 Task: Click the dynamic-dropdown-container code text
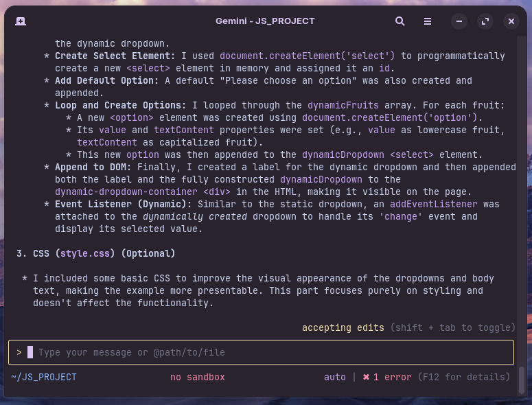[126, 192]
